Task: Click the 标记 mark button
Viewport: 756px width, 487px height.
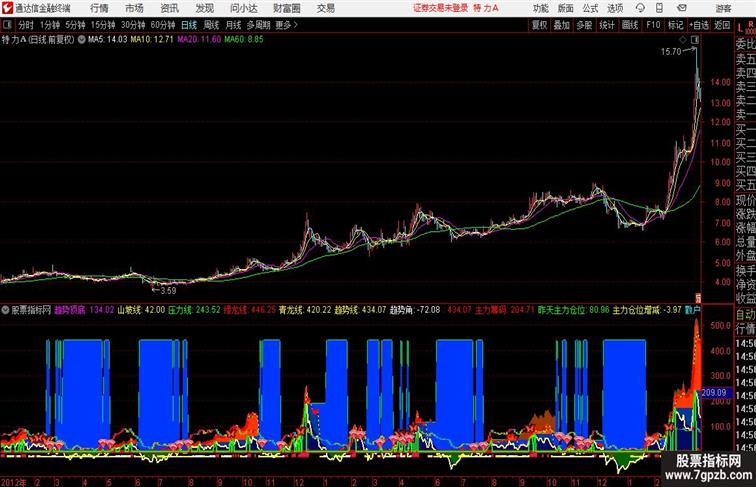Action: pyautogui.click(x=675, y=25)
